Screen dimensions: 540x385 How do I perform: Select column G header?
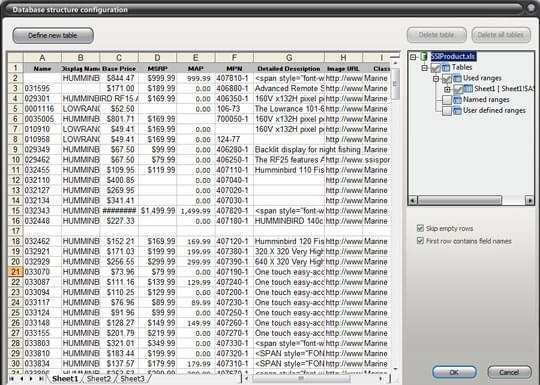[289, 58]
